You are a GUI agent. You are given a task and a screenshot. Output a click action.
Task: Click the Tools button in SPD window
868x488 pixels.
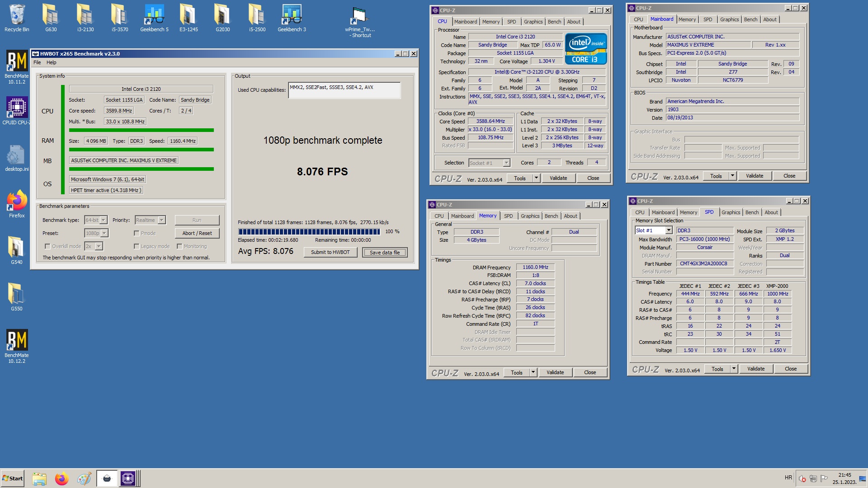(717, 369)
